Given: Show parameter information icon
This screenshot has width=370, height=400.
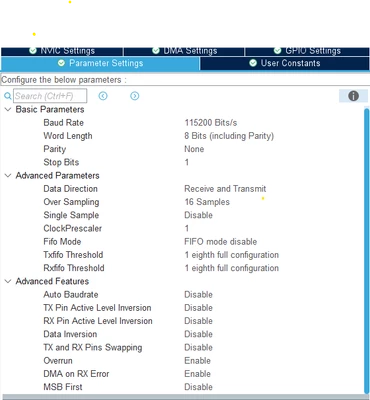Looking at the screenshot, I should coord(353,96).
